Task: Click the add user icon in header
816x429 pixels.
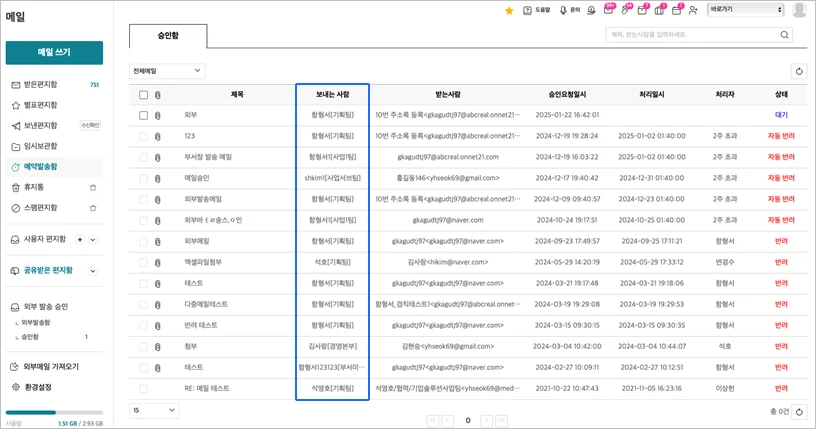Action: pos(693,10)
